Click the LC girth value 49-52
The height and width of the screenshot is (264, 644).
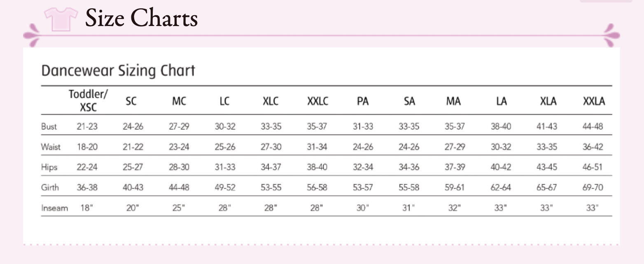(225, 188)
